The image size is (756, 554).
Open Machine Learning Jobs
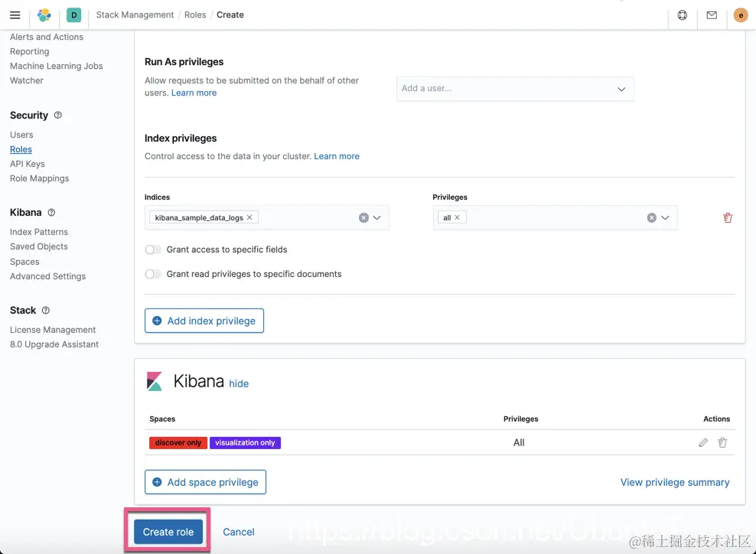[x=57, y=66]
